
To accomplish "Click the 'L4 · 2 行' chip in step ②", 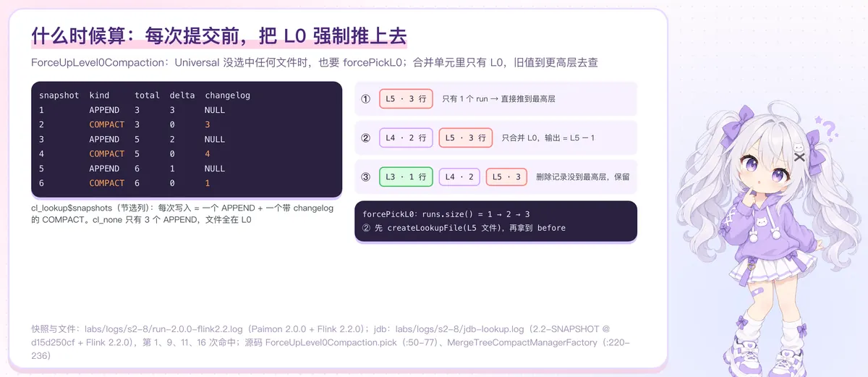I will click(x=406, y=137).
